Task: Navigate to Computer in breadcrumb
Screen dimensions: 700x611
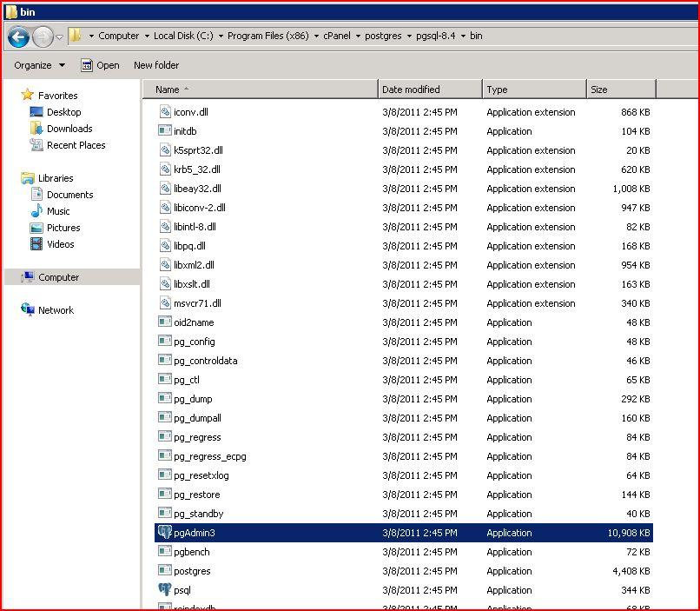Action: coord(119,36)
